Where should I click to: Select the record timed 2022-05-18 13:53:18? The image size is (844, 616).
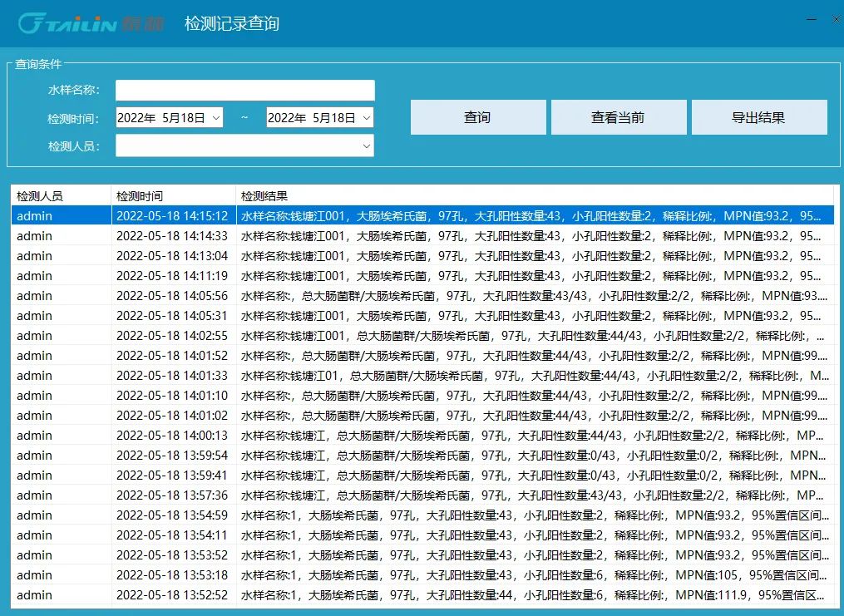click(x=172, y=575)
